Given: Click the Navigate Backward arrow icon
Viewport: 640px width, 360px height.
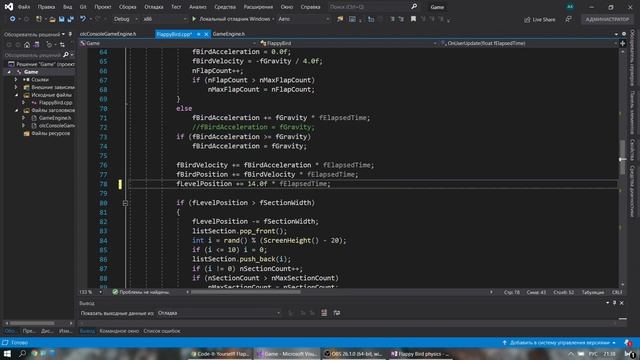Looking at the screenshot, I should 13,19.
